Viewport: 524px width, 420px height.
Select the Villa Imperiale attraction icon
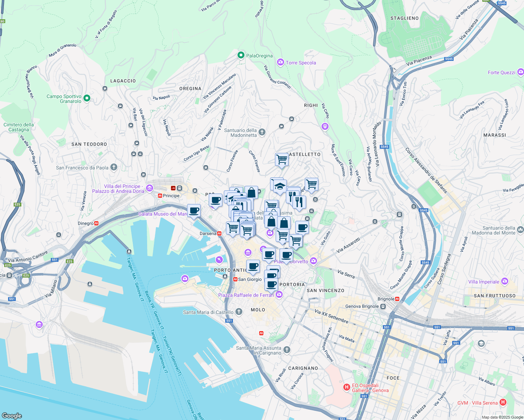click(x=504, y=281)
